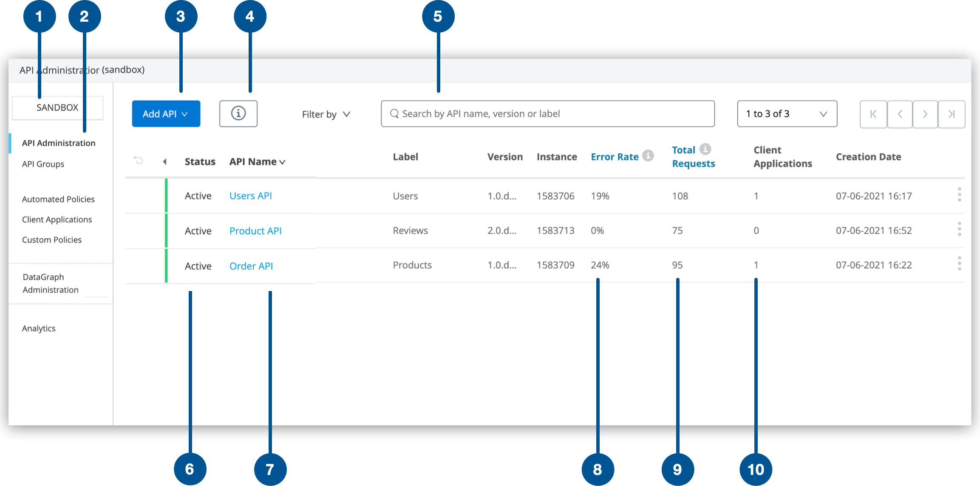Navigate to next page icon
Screen dimensions: 980x486
click(926, 114)
